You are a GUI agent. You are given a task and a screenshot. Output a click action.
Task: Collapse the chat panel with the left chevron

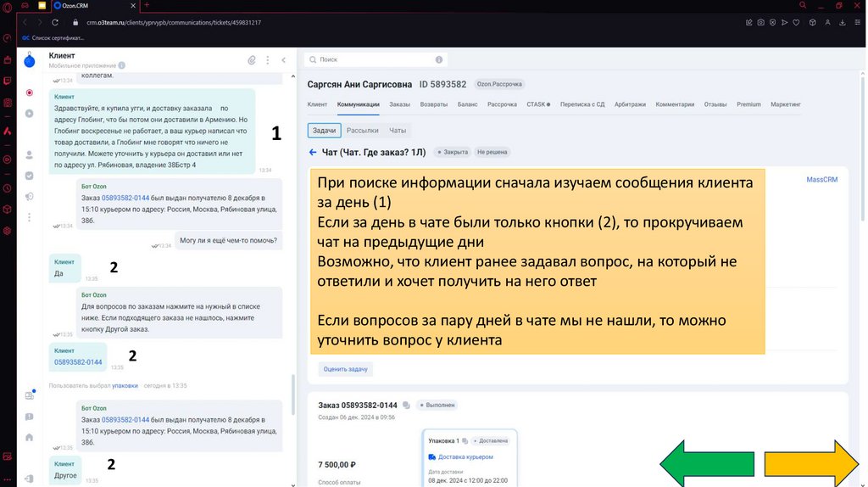tap(283, 60)
